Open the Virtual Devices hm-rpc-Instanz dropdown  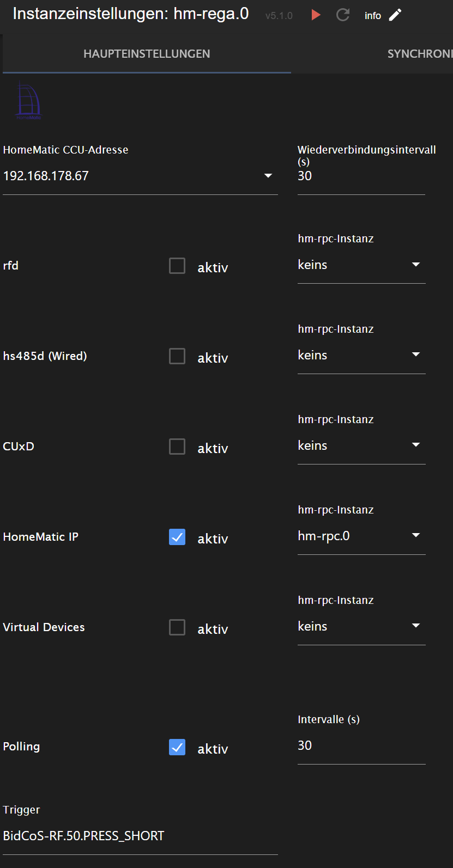(x=361, y=627)
